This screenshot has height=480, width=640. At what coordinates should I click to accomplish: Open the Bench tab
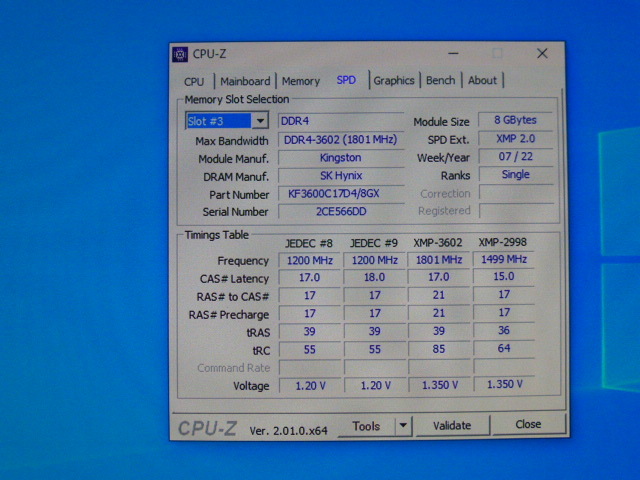coord(440,80)
